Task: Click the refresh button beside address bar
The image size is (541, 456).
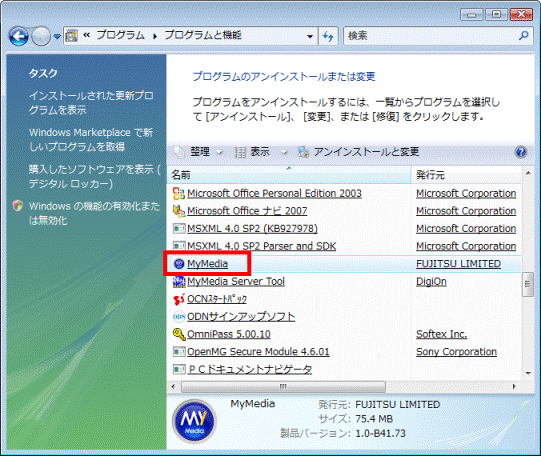Action: [x=328, y=36]
